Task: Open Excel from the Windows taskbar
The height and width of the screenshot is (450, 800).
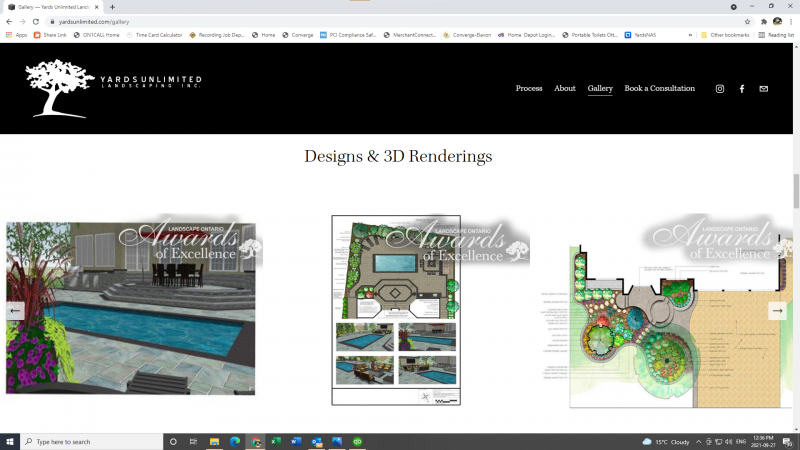Action: [x=276, y=441]
